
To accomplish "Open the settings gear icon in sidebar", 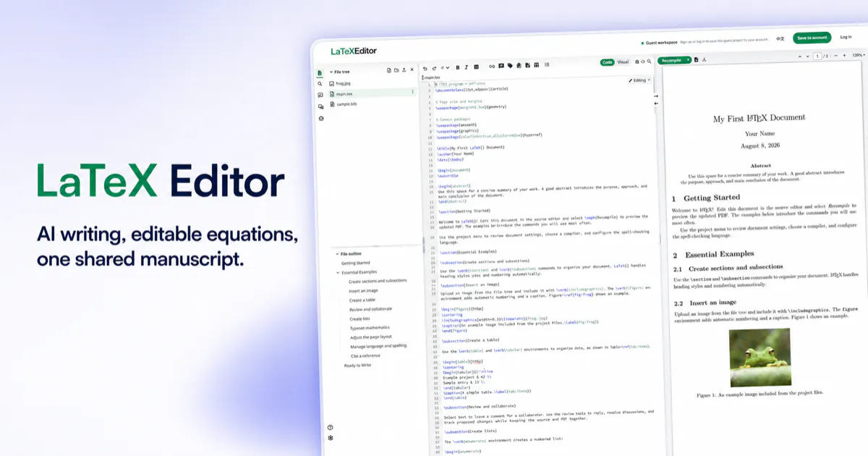I will pyautogui.click(x=331, y=438).
